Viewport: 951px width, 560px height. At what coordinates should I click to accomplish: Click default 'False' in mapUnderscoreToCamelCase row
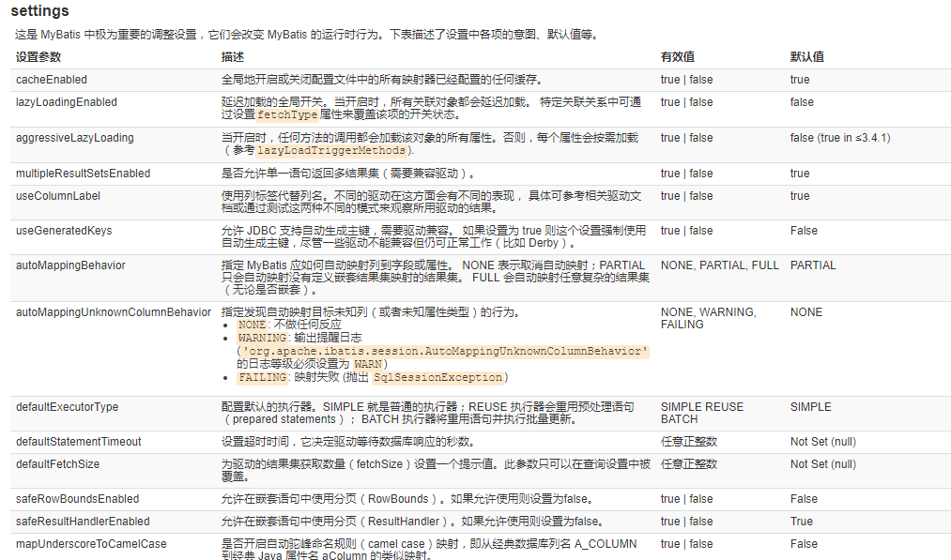click(x=804, y=544)
